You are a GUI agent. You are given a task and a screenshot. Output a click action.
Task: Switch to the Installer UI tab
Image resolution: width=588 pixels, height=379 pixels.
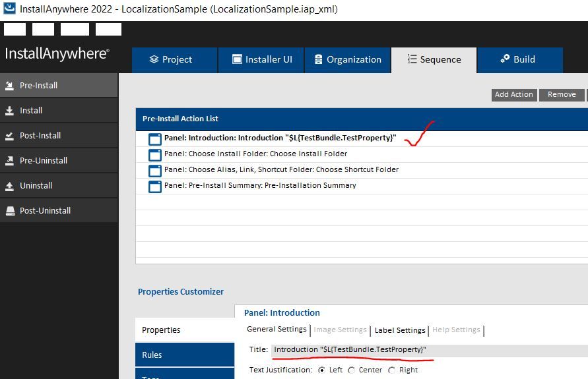(x=261, y=60)
